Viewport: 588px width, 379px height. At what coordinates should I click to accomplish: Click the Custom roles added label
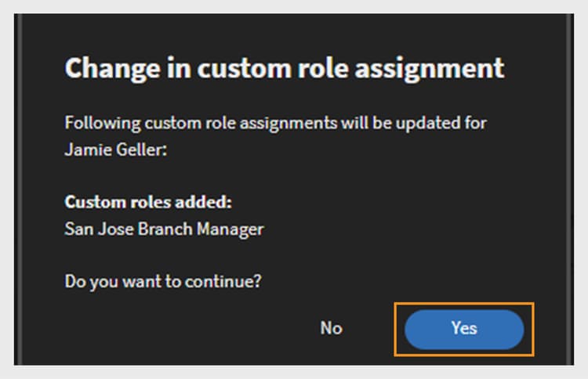tap(148, 201)
